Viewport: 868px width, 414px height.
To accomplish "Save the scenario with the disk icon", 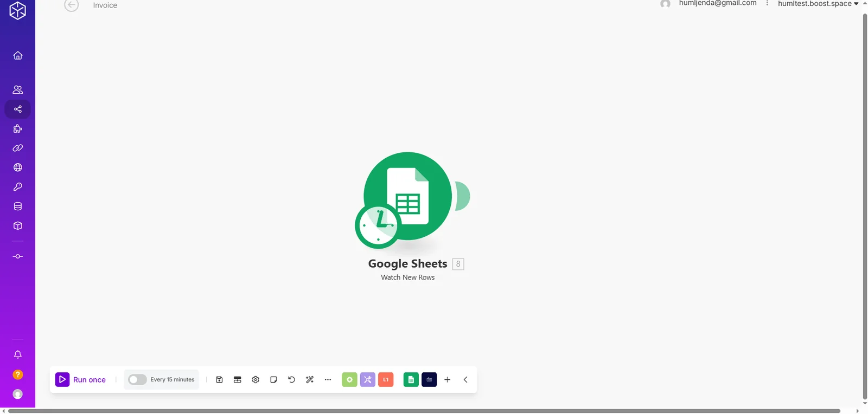I will pyautogui.click(x=219, y=380).
